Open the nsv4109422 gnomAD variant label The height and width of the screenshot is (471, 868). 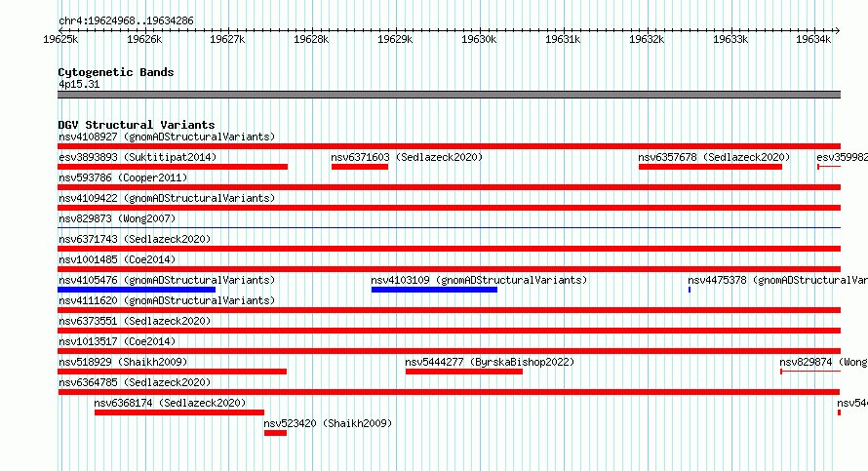click(167, 198)
